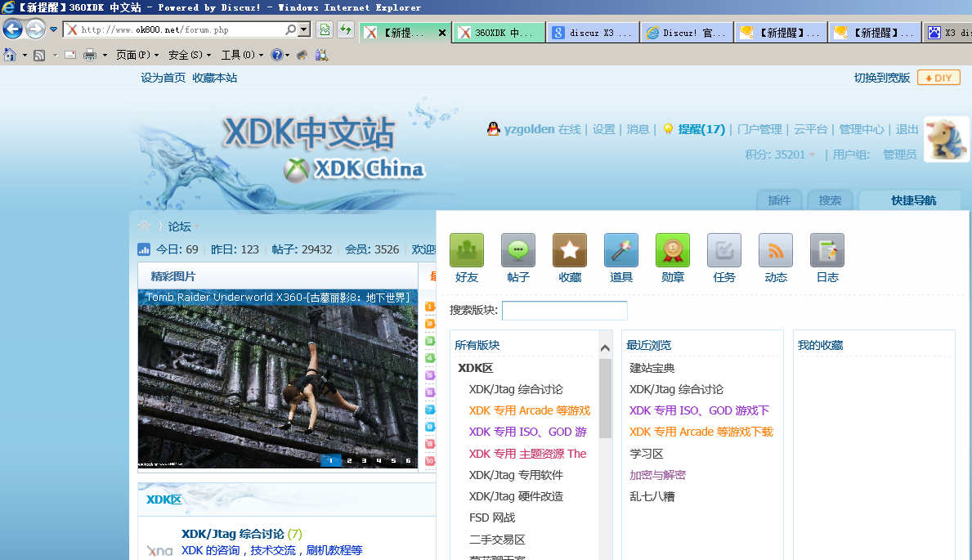The height and width of the screenshot is (560, 972).
Task: Open the address bar dropdown arrow
Action: pos(304,29)
